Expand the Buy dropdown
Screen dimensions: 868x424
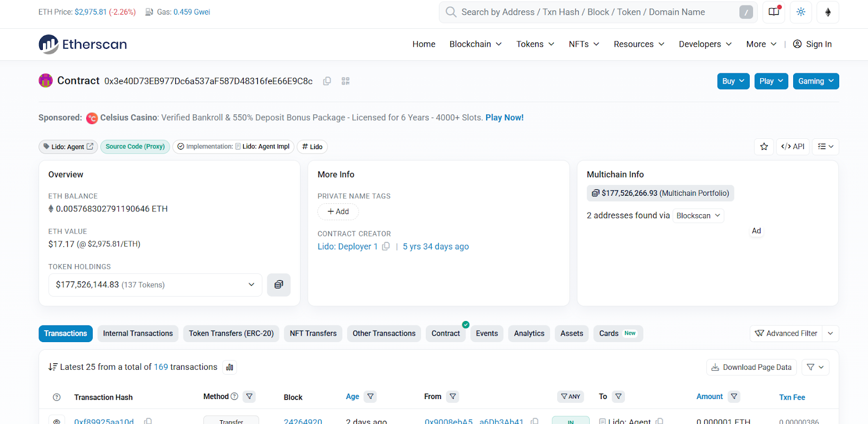coord(733,81)
